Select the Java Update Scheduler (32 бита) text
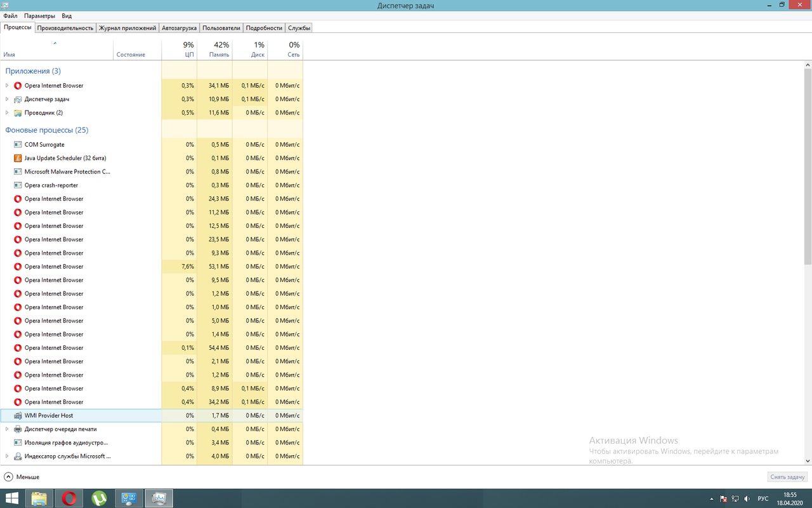This screenshot has height=508, width=812. pyautogui.click(x=65, y=158)
